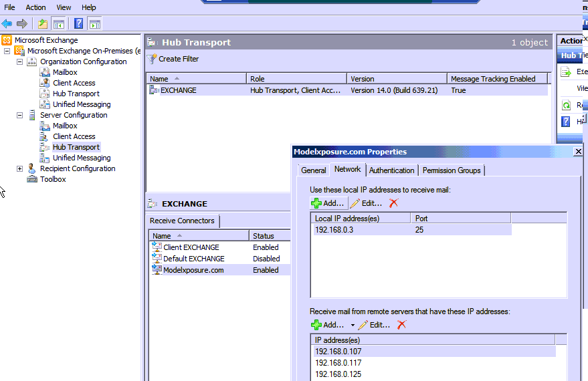Open the View menu
The image size is (588, 381).
click(x=64, y=7)
